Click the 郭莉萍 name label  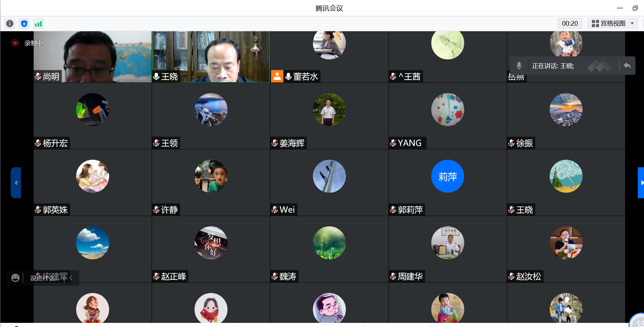pos(410,210)
